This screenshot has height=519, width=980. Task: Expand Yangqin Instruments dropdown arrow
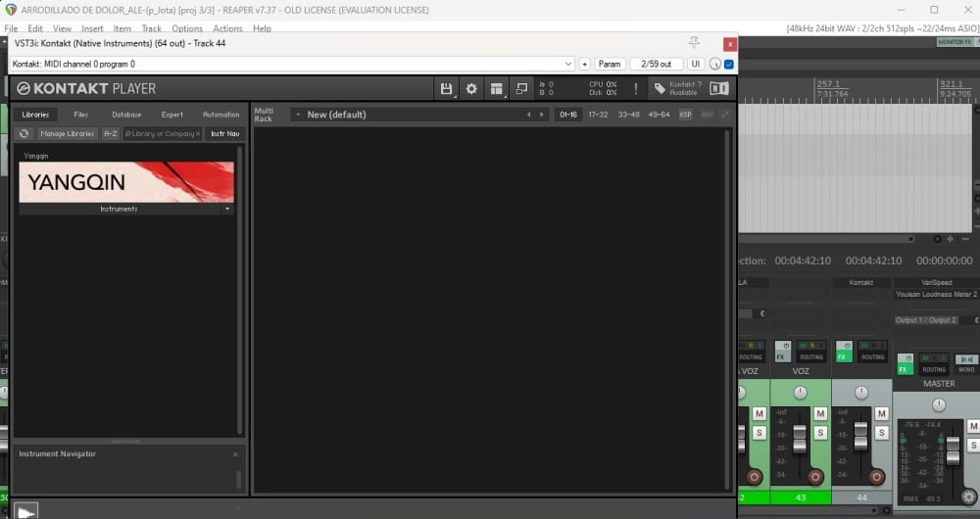coord(227,209)
